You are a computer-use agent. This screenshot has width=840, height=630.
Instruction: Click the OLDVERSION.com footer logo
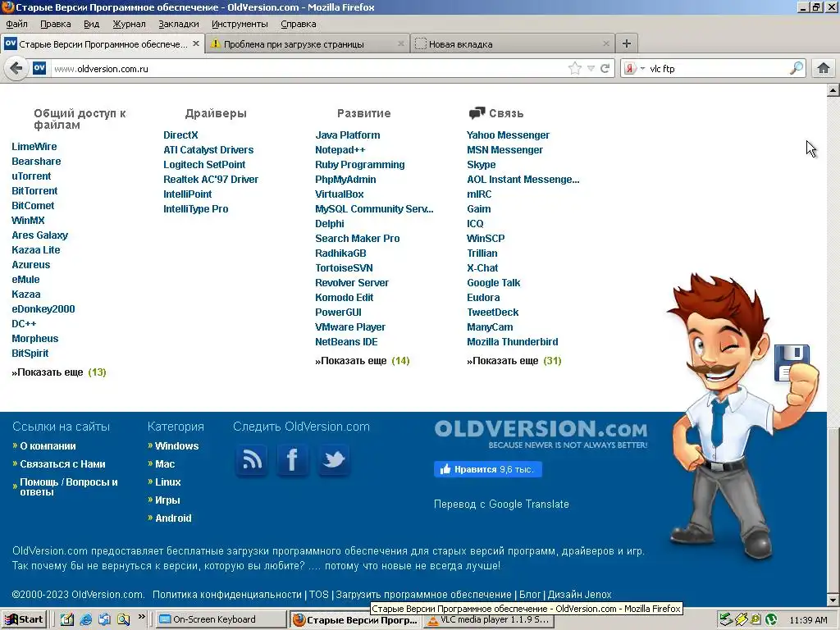click(541, 433)
